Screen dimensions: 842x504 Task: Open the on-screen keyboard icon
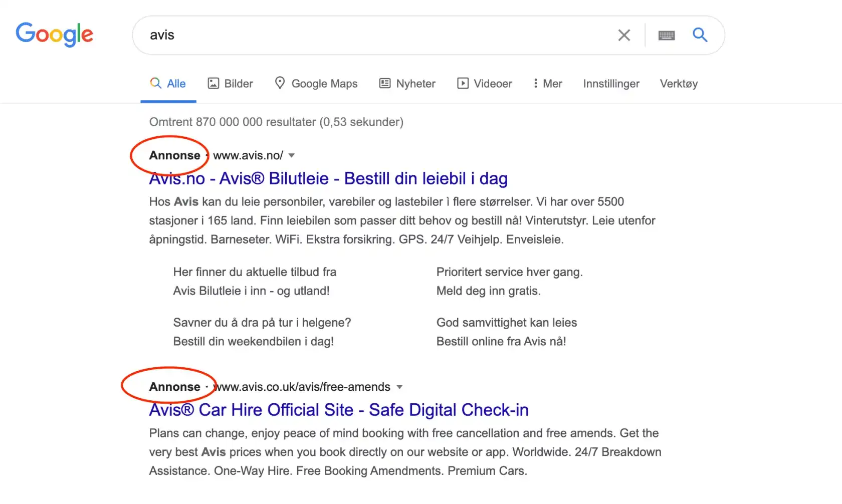point(666,35)
